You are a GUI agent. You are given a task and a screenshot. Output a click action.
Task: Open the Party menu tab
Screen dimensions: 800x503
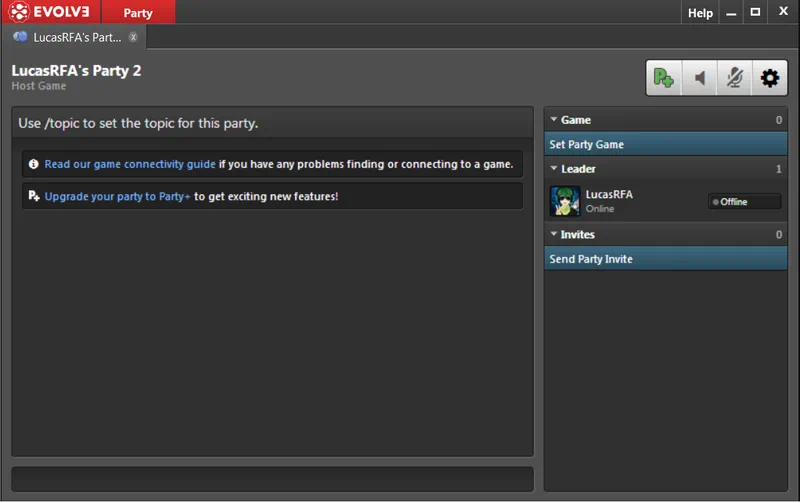(x=138, y=12)
